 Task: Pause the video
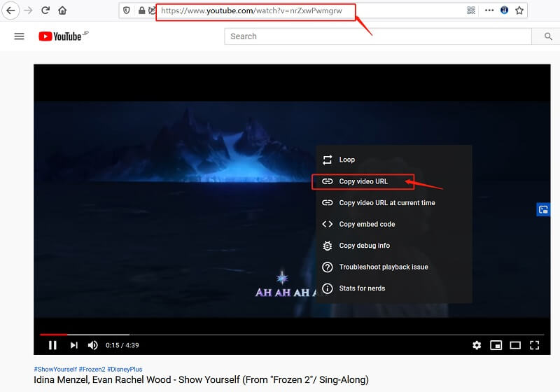pos(52,345)
